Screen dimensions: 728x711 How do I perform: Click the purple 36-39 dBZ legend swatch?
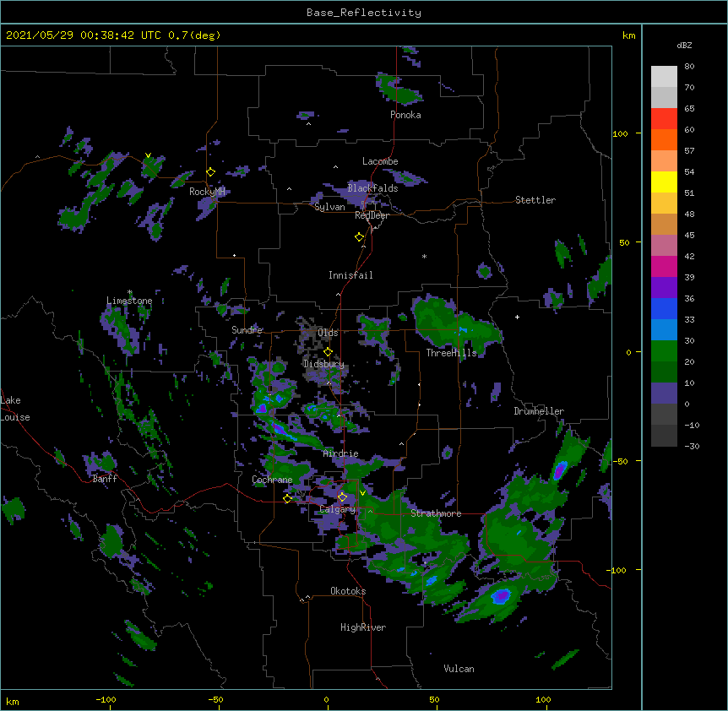click(x=664, y=288)
